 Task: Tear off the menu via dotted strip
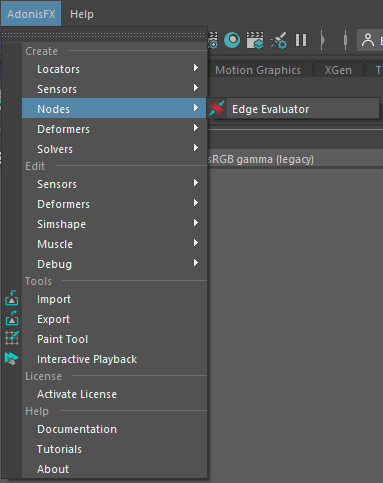(x=104, y=35)
